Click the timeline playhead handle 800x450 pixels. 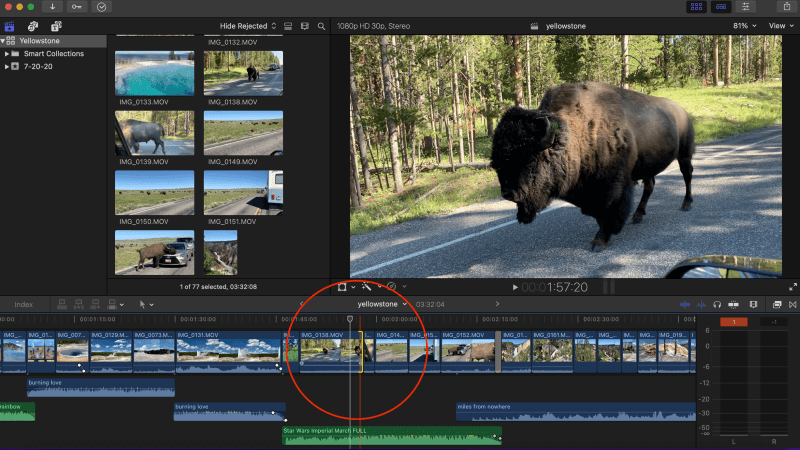point(350,319)
